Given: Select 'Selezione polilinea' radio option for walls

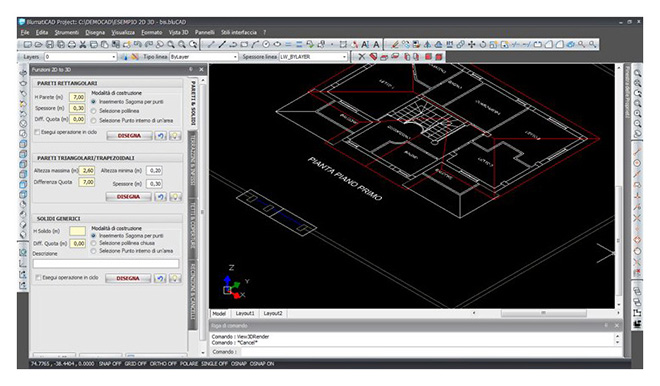Looking at the screenshot, I should pyautogui.click(x=93, y=111).
